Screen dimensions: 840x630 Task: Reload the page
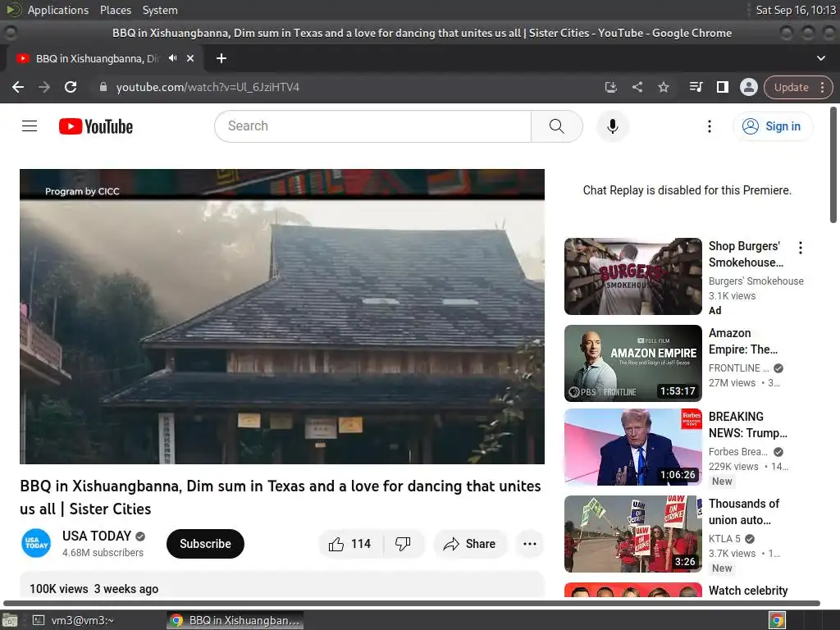click(x=71, y=87)
